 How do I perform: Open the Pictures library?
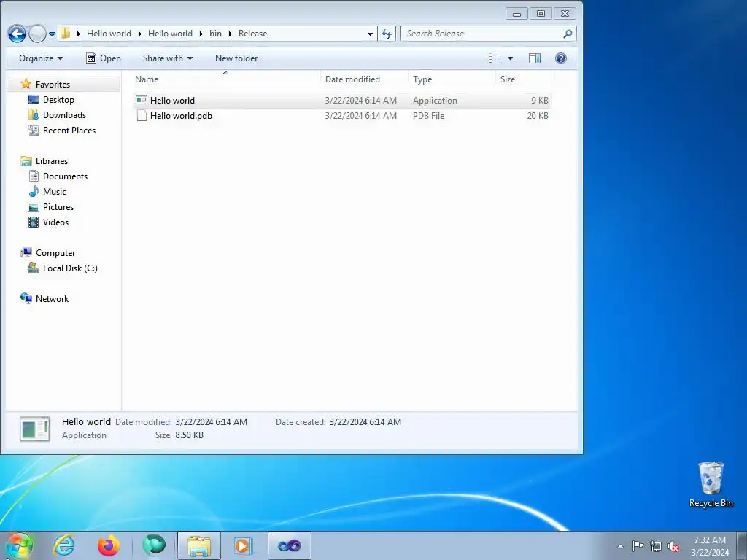tap(58, 206)
